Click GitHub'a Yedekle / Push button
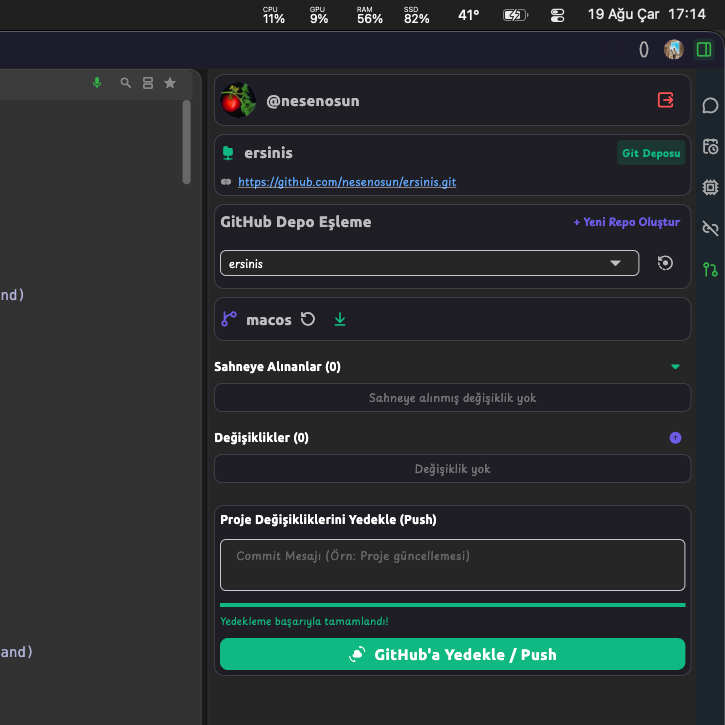The image size is (725, 725). [452, 654]
